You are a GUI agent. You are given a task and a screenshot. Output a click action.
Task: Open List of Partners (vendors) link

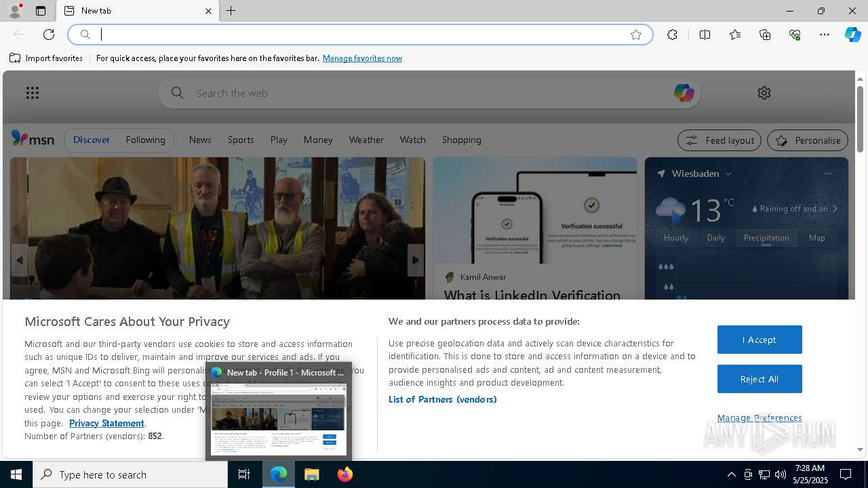[x=443, y=399]
